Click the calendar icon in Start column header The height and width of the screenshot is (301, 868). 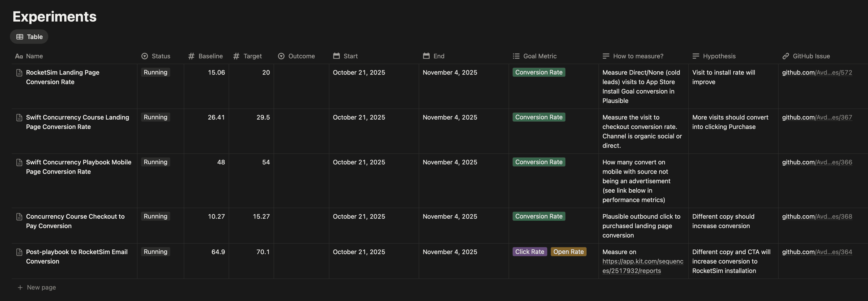click(336, 56)
